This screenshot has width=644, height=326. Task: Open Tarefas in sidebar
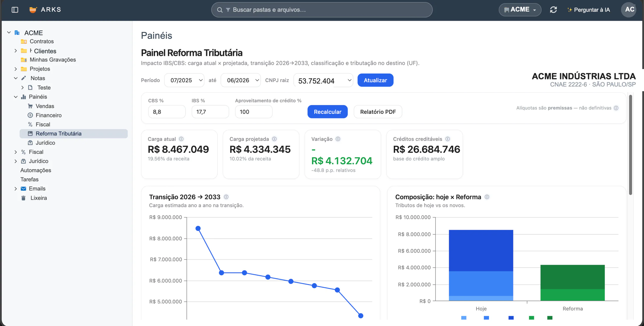[x=29, y=180]
